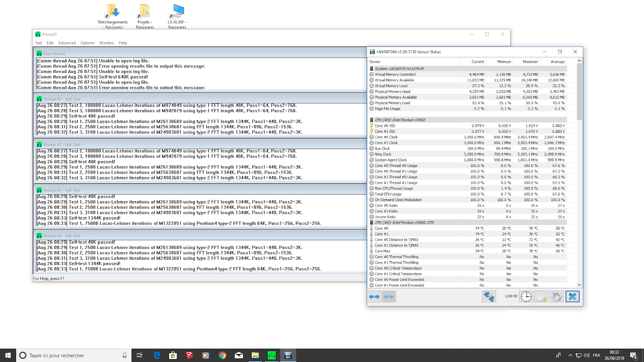This screenshot has width=644, height=362.
Task: Launch Google Chrome from the taskbar
Action: coord(222,355)
